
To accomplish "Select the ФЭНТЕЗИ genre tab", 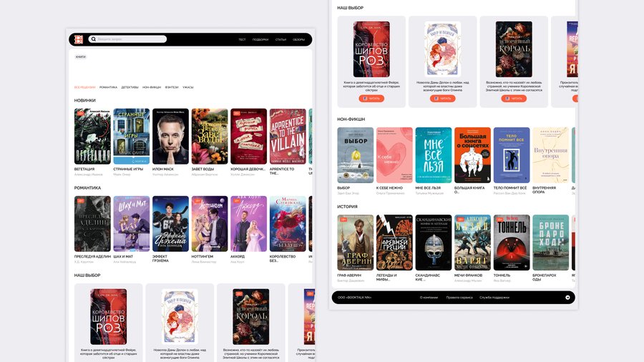I will pyautogui.click(x=172, y=87).
